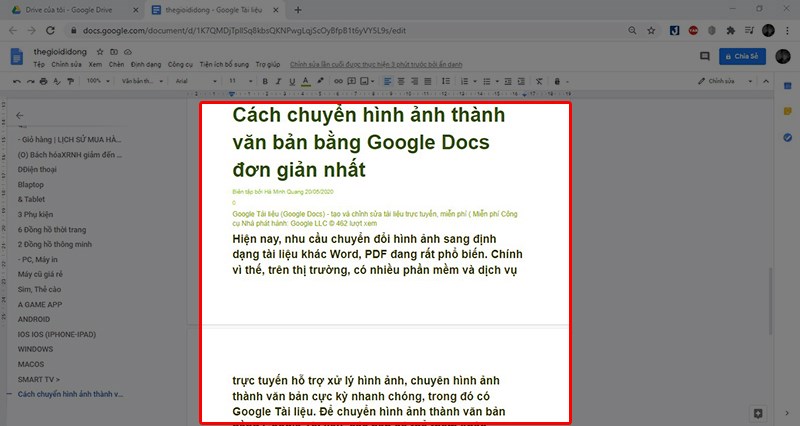
Task: Justify the text alignment
Action: (428, 81)
